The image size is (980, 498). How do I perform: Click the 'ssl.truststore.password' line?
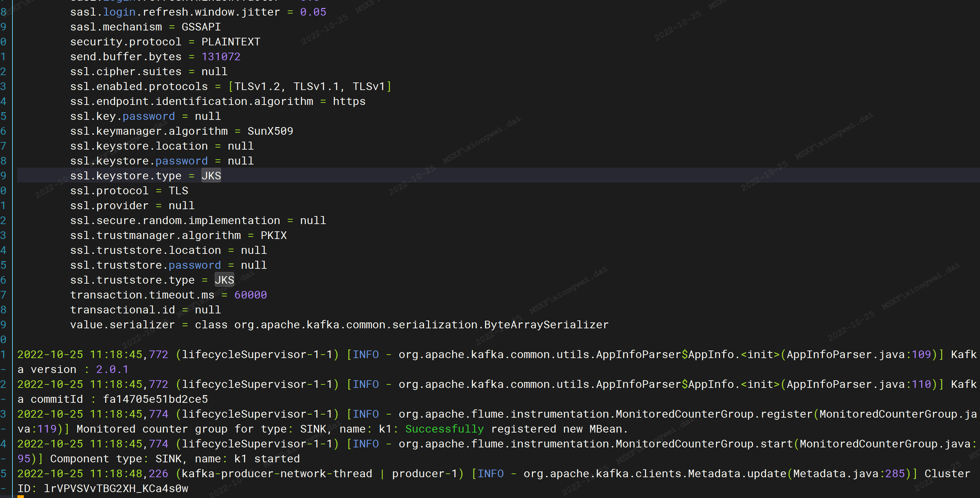169,265
